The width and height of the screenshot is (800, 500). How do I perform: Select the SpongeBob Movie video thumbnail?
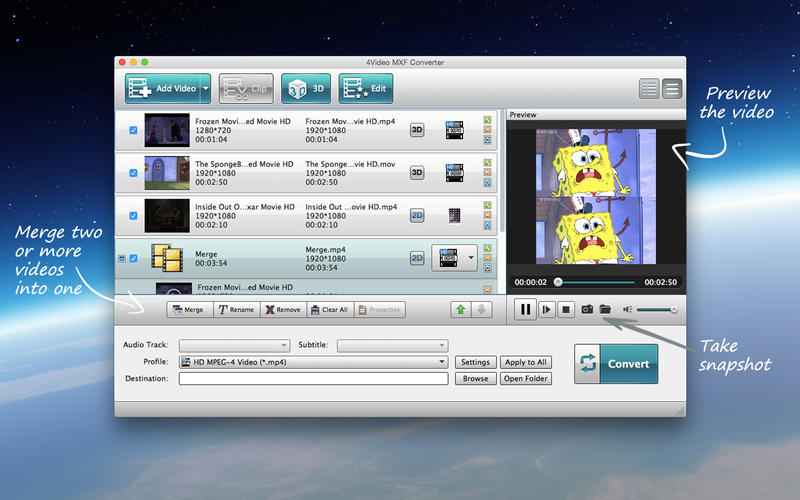[x=167, y=173]
